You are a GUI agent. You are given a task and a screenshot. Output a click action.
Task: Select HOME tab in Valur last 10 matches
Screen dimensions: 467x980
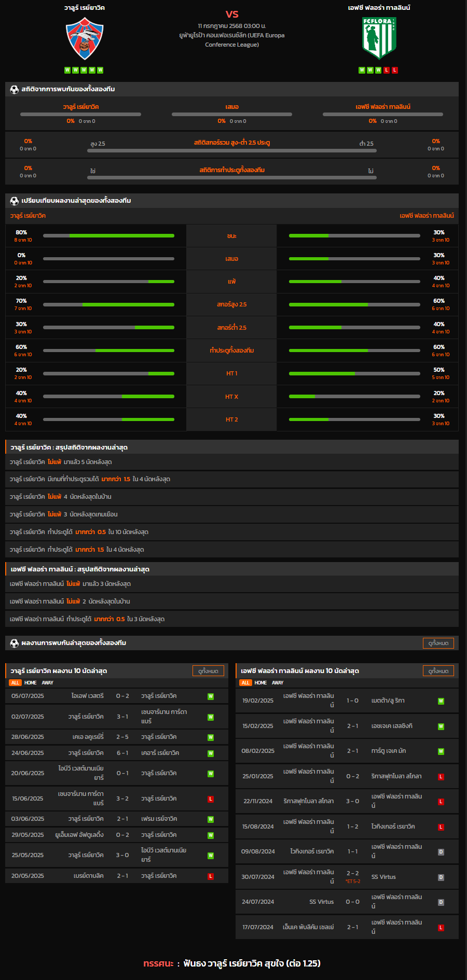pyautogui.click(x=31, y=683)
